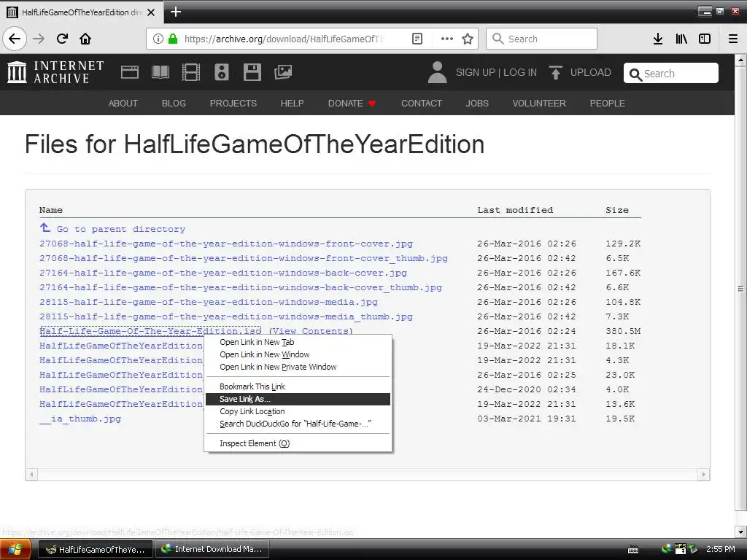Open windows-front-cover_thumb.jpg file link
Viewport: 747px width, 560px height.
point(244,258)
